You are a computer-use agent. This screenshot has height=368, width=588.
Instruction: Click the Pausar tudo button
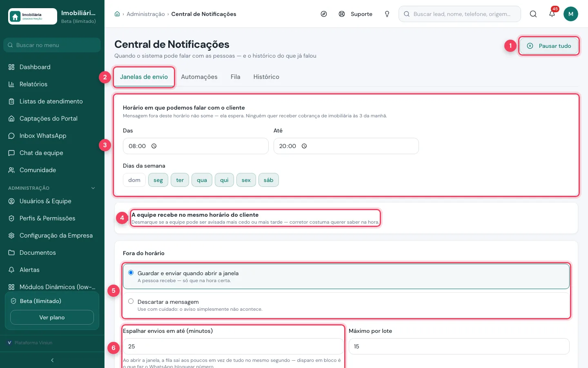549,46
